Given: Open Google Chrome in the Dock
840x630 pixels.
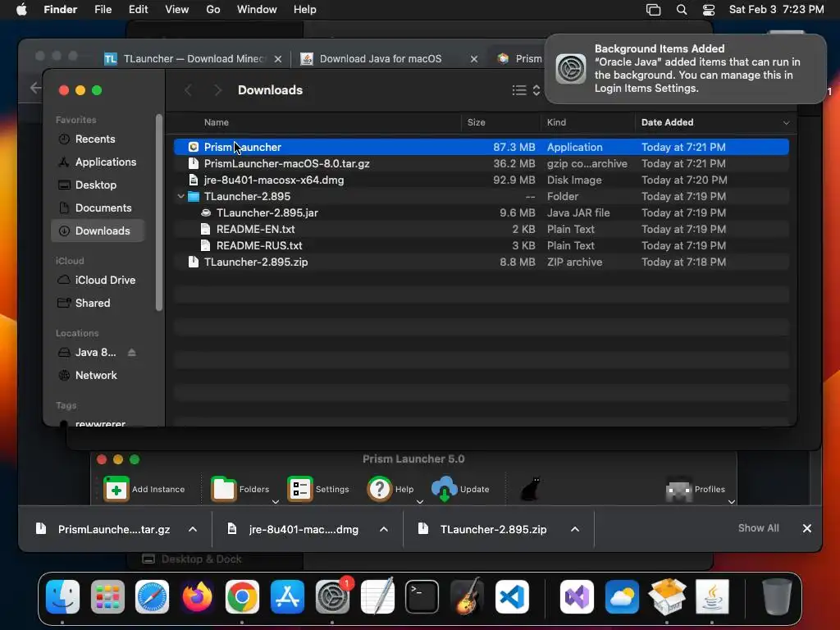Looking at the screenshot, I should 242,596.
